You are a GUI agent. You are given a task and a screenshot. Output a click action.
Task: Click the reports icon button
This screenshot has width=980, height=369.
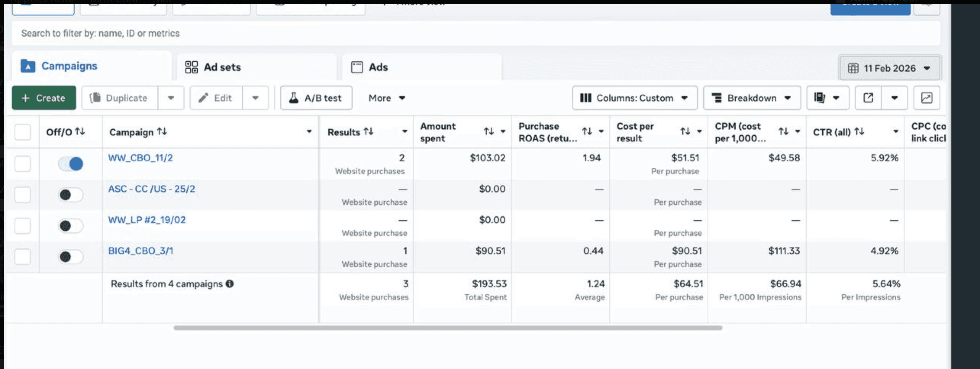tap(828, 98)
